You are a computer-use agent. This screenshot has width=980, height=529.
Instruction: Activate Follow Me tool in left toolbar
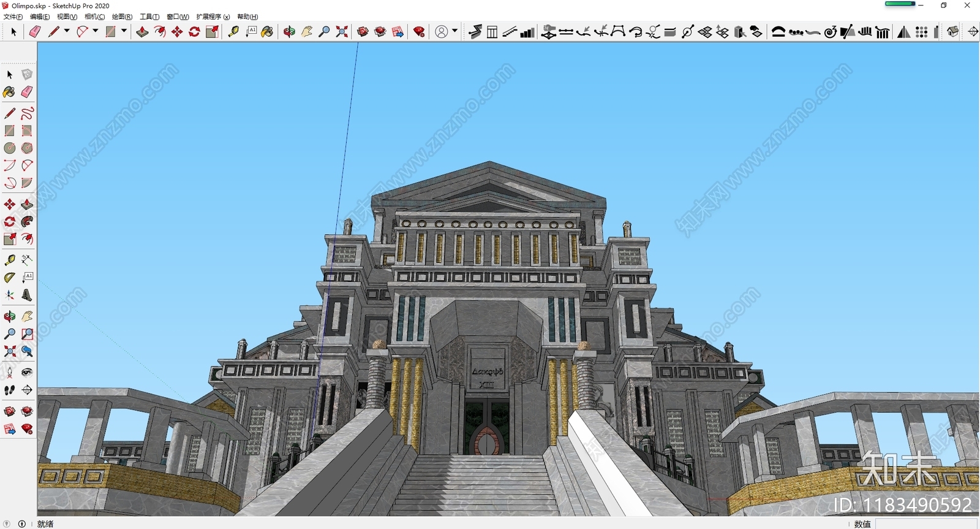27,221
